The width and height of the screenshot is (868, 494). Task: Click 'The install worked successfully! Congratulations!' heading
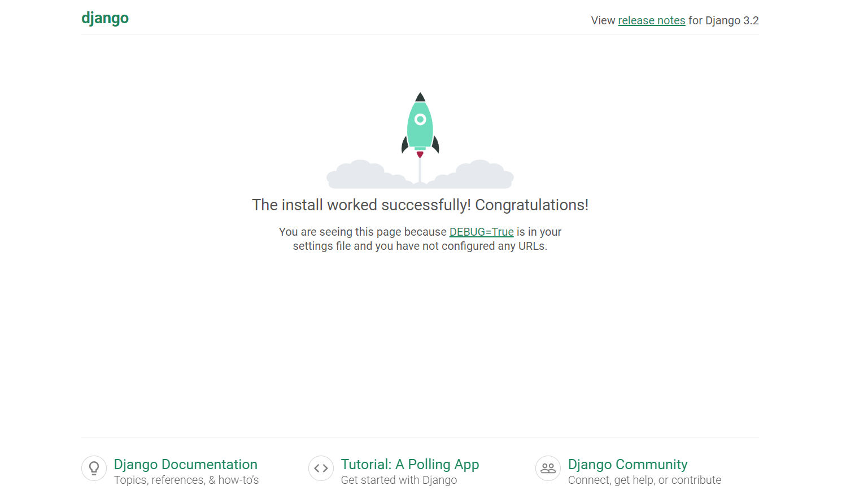point(420,205)
